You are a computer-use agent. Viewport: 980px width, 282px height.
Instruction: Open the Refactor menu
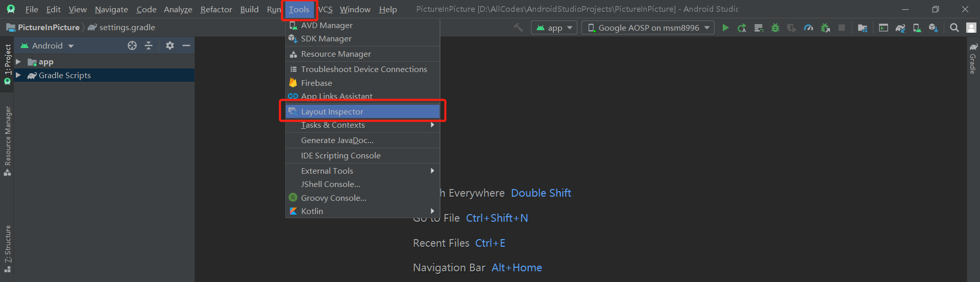[216, 9]
